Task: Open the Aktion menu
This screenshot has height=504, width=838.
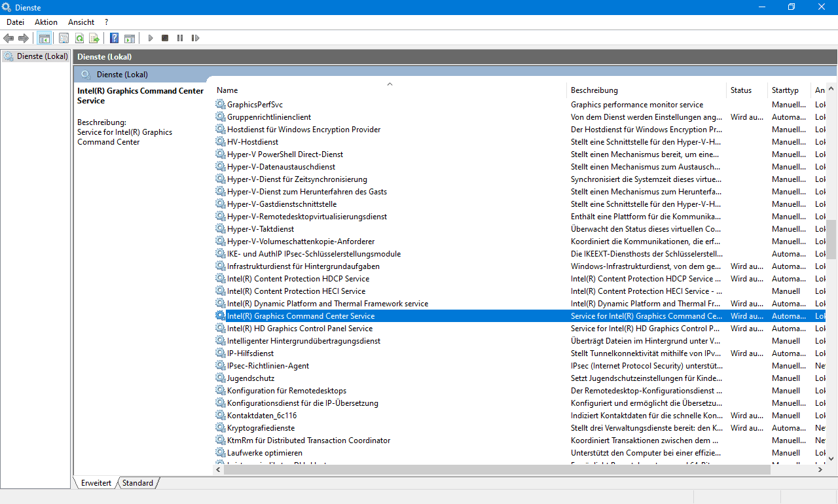Action: pyautogui.click(x=46, y=22)
